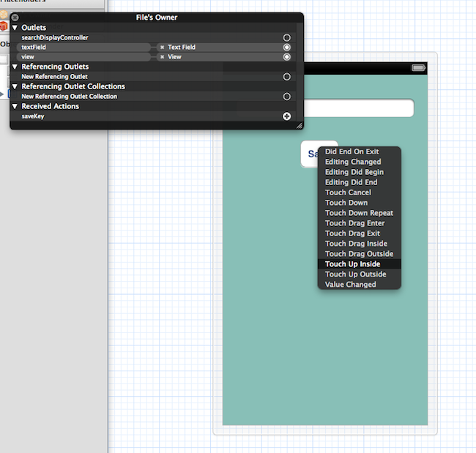Collapse the Received Actions section
Screen dimensions: 476x453
(x=15, y=107)
